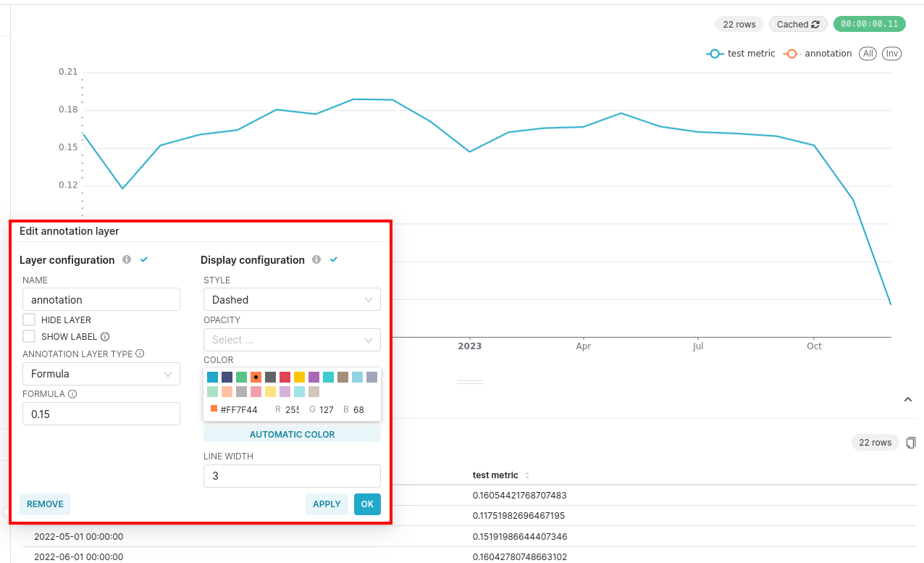
Task: Pick the purple color swatch
Action: (314, 377)
